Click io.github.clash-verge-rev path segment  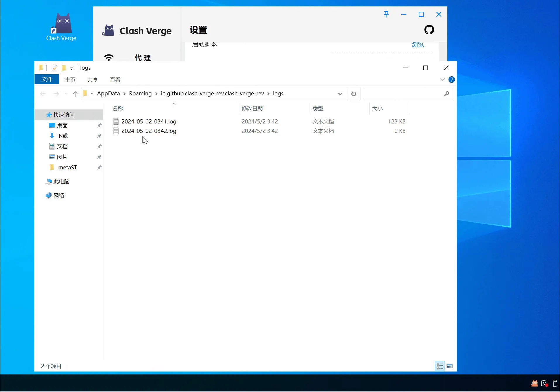point(212,93)
